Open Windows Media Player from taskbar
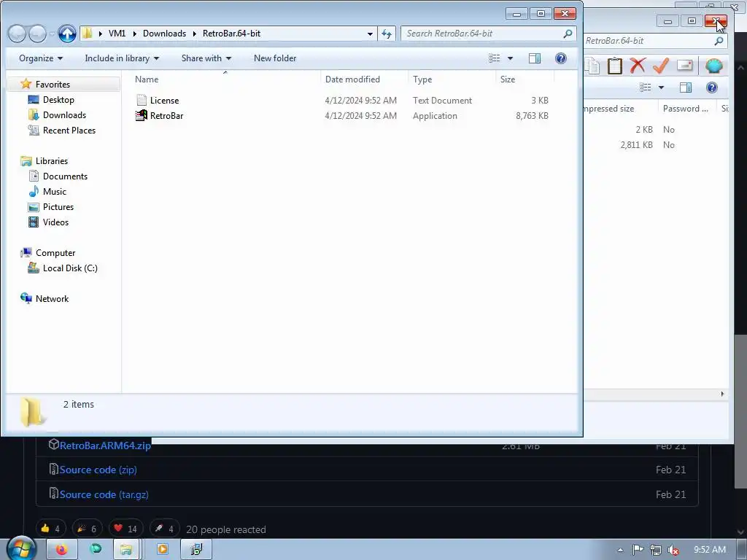747x560 pixels. point(163,550)
